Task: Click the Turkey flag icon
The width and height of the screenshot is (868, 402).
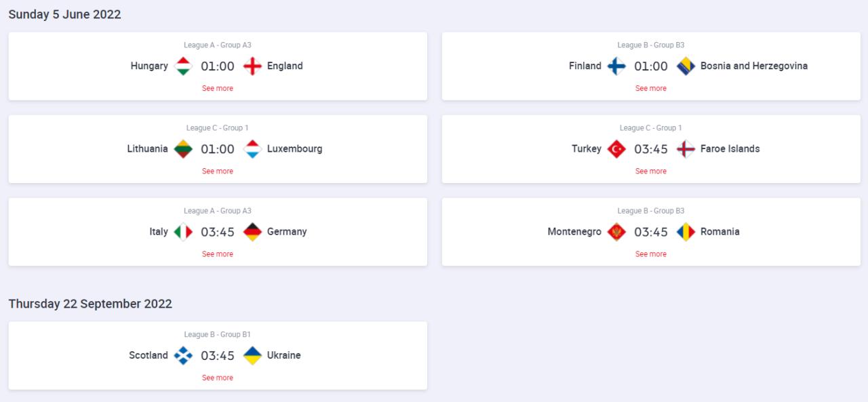Action: point(616,149)
